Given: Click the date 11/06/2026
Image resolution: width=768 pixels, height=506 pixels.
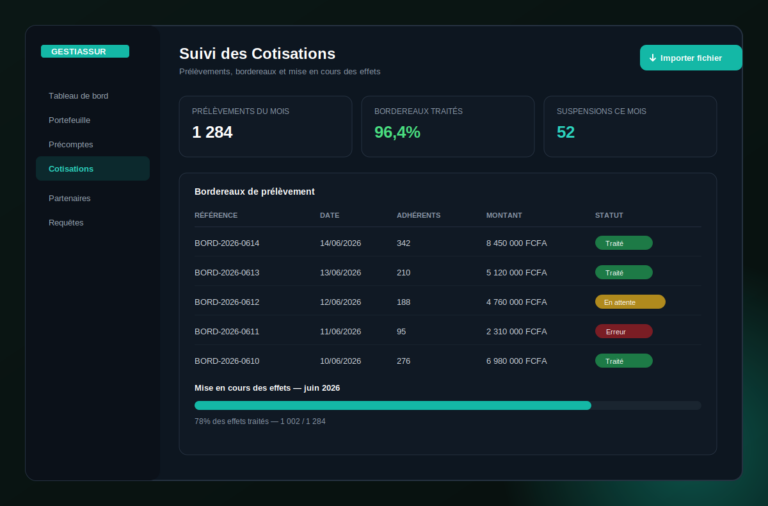Looking at the screenshot, I should (x=340, y=332).
